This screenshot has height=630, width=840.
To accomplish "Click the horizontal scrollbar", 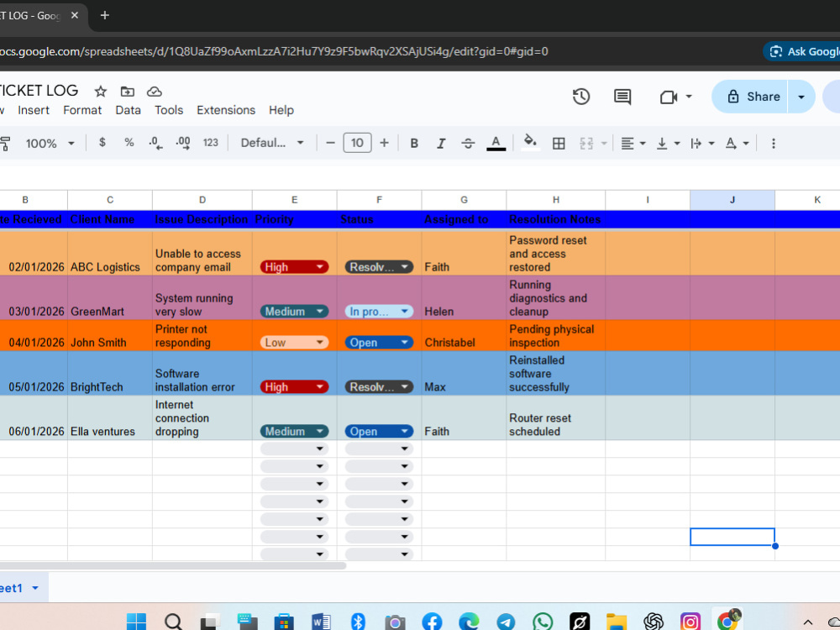I will (x=171, y=565).
